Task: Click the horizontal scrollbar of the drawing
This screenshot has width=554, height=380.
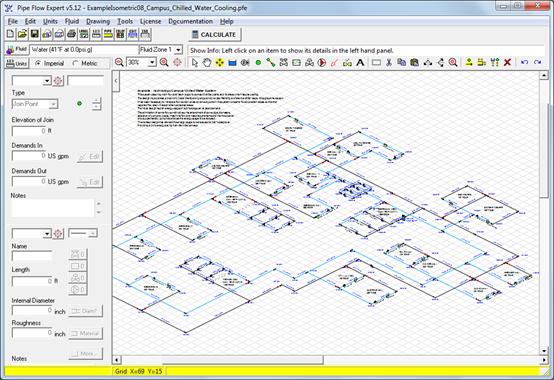Action: tap(329, 360)
